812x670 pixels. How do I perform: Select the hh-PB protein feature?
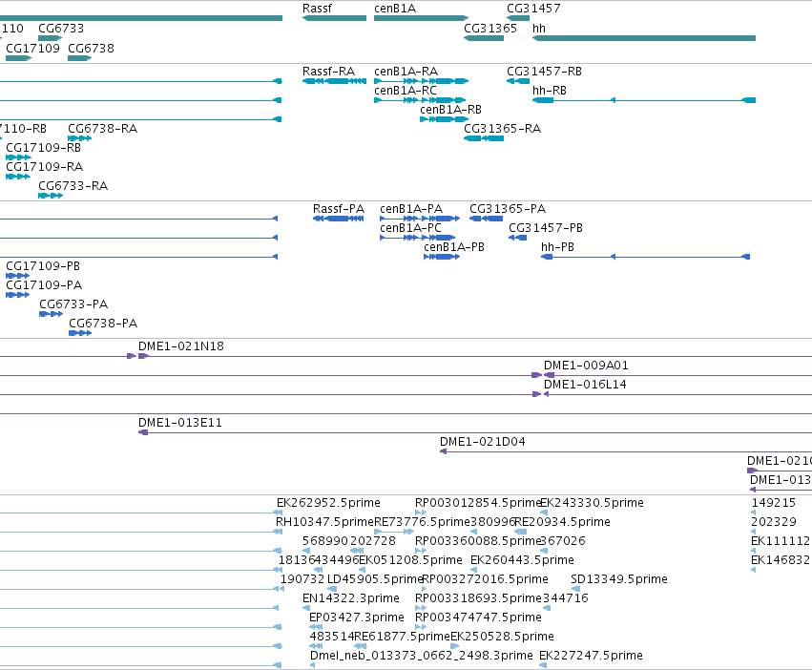pyautogui.click(x=645, y=257)
